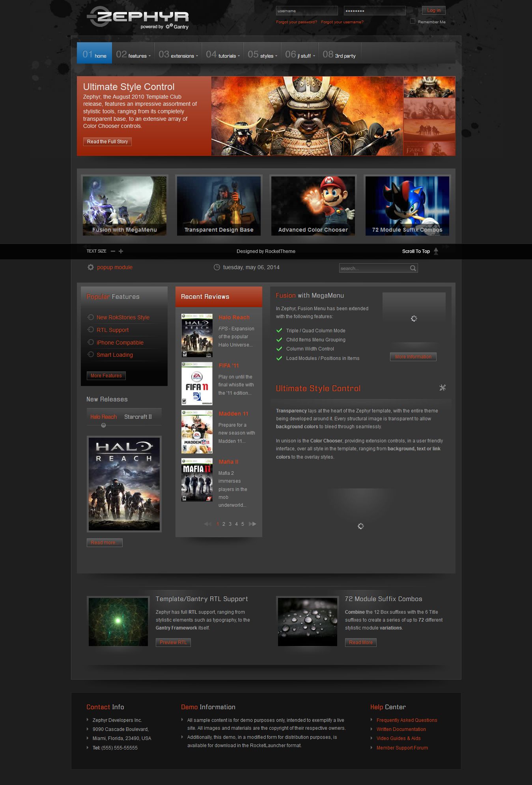Click the More Information button
Viewport: 532px width, 785px height.
413,357
